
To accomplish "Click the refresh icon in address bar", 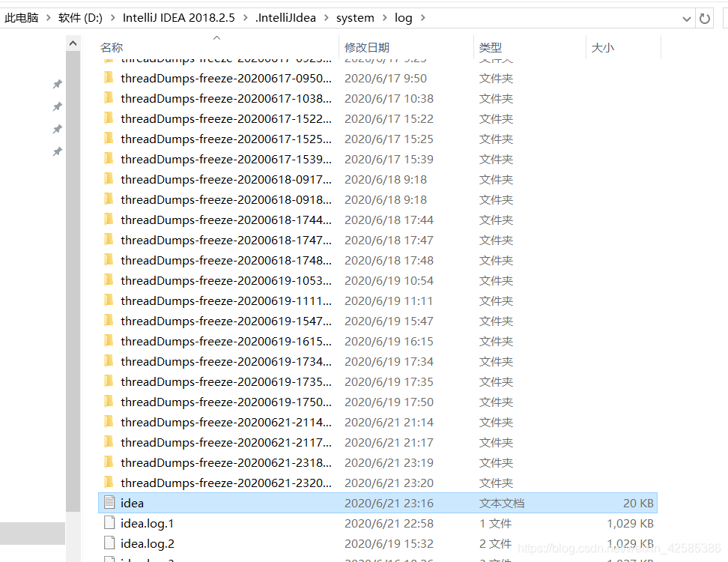I will coord(704,19).
